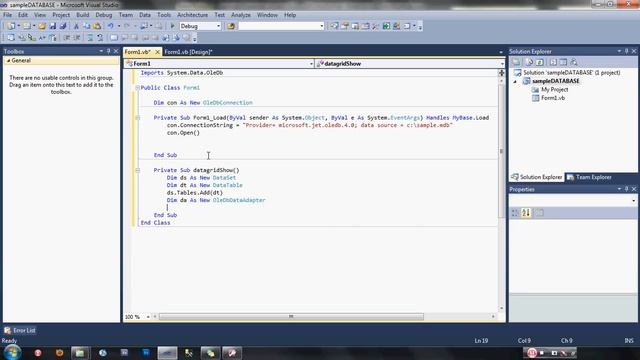The height and width of the screenshot is (360, 640).
Task: Collapse the General toolbox group
Action: point(8,60)
